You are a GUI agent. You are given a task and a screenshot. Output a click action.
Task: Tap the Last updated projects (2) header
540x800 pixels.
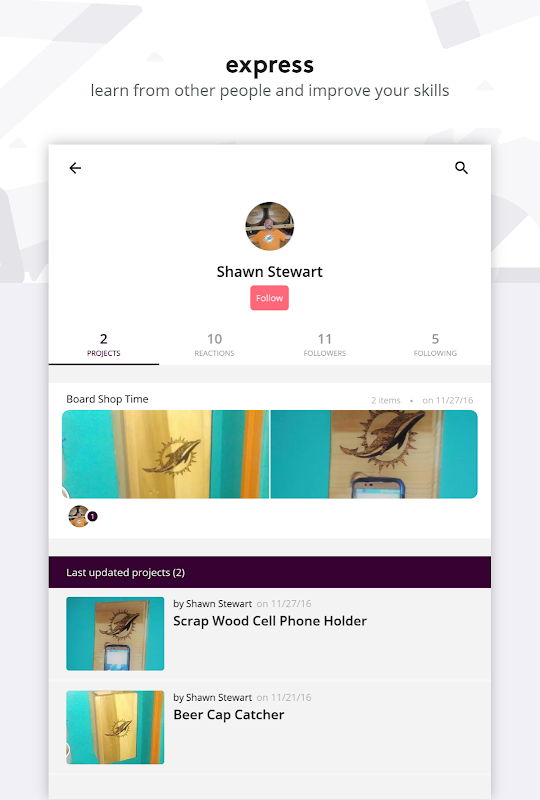coord(270,572)
